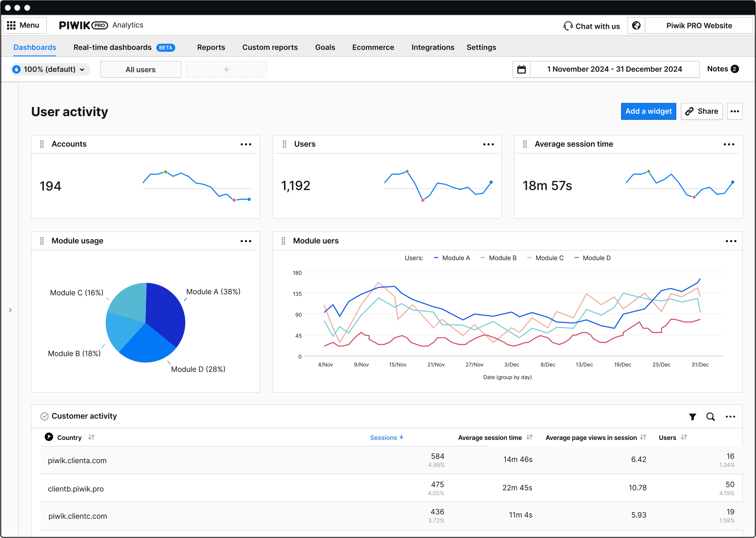Switch to the Ecommerce tab

373,47
